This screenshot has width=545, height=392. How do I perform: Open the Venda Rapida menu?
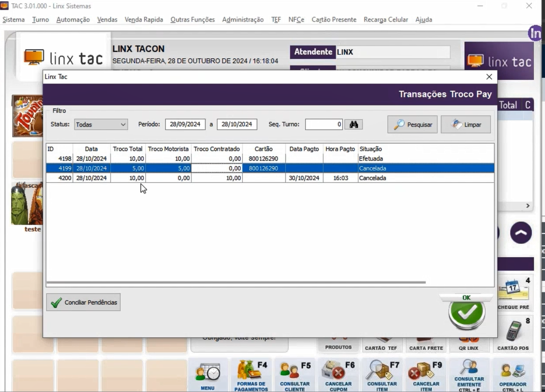pos(144,20)
